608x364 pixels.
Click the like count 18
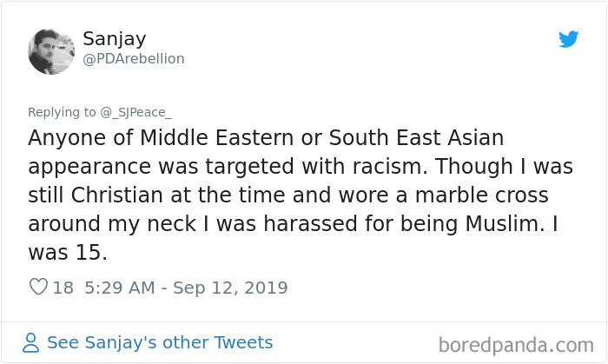point(63,287)
